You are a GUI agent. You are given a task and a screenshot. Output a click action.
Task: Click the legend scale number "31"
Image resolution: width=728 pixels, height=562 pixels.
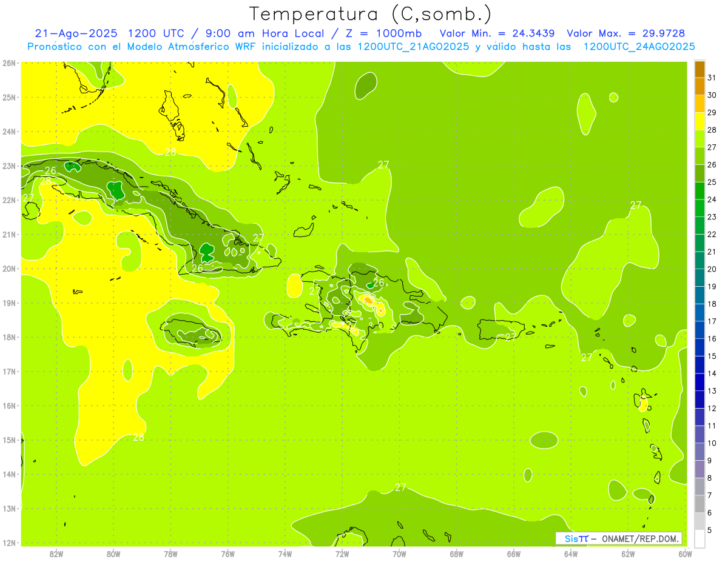click(712, 78)
